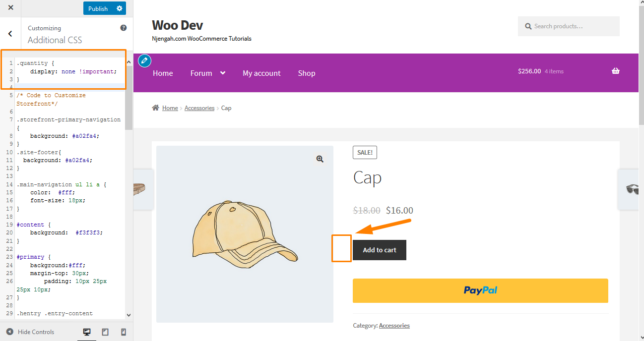Click the breadcrumb house icon
The width and height of the screenshot is (644, 341).
pyautogui.click(x=156, y=108)
